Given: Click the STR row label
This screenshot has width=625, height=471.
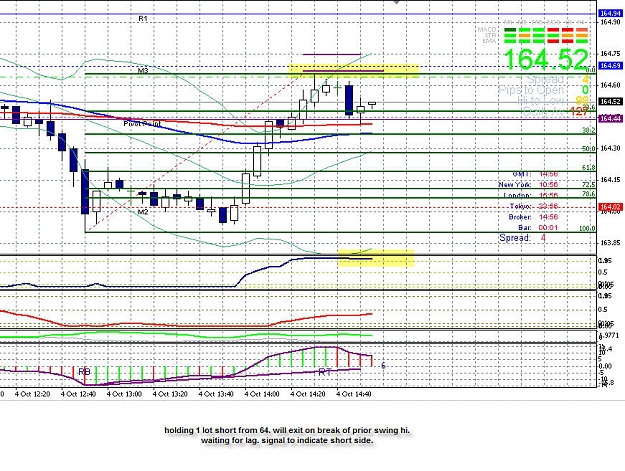Looking at the screenshot, I should coord(490,35).
